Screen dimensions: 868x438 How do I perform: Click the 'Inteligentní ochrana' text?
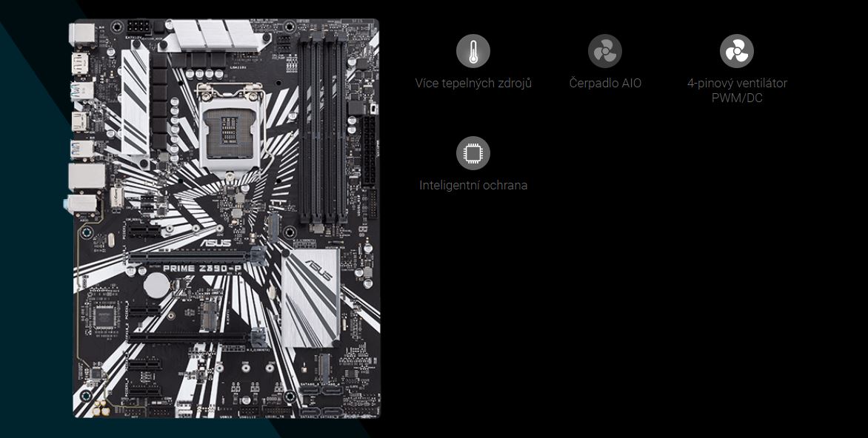click(x=473, y=185)
